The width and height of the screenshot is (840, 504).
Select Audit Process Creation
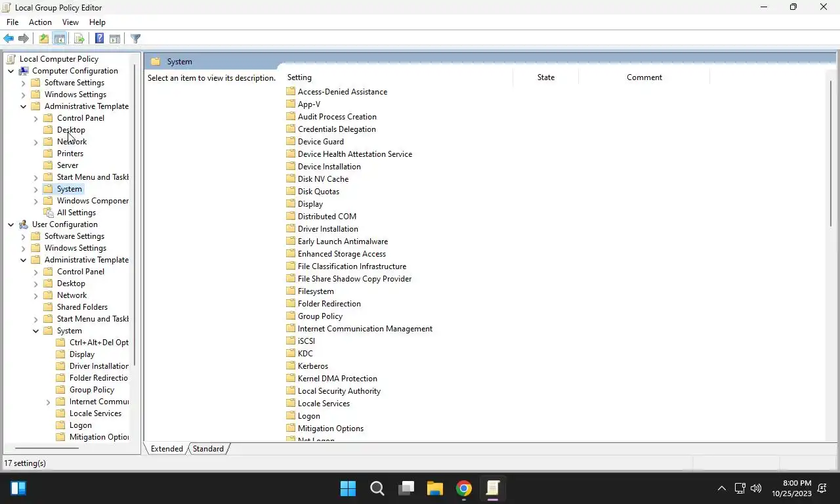337,117
